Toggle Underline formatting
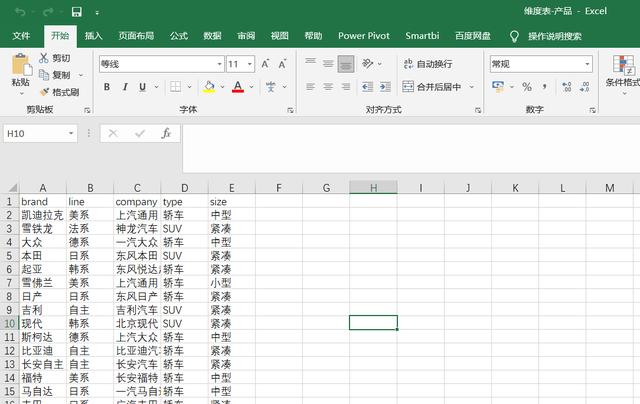Image resolution: width=640 pixels, height=404 pixels. click(142, 87)
